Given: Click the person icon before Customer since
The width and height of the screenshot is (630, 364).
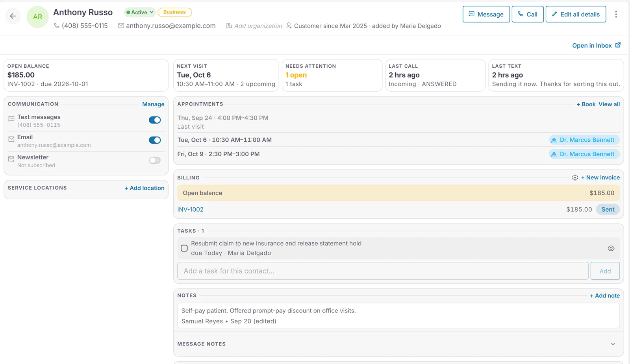Looking at the screenshot, I should (x=289, y=26).
